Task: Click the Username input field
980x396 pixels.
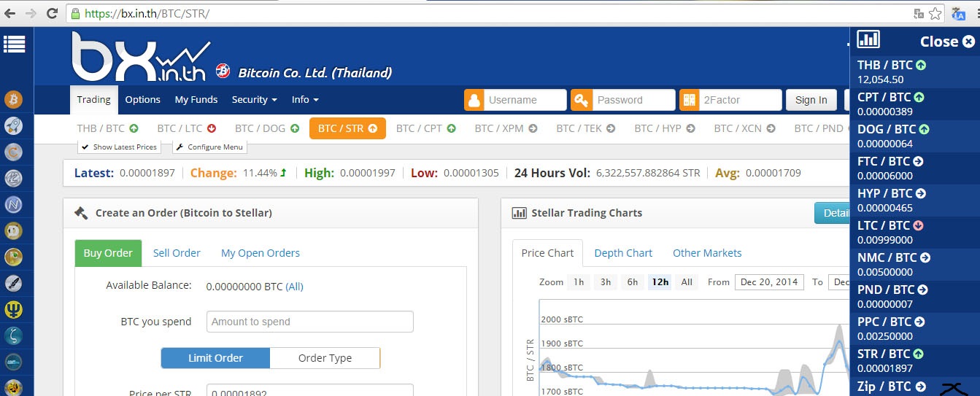Action: click(x=525, y=100)
